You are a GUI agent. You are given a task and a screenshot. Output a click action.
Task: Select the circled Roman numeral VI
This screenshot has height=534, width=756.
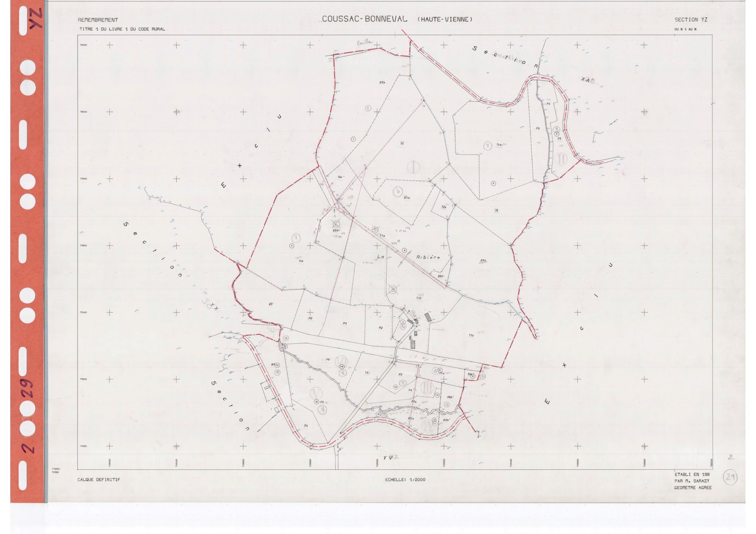tap(341, 361)
